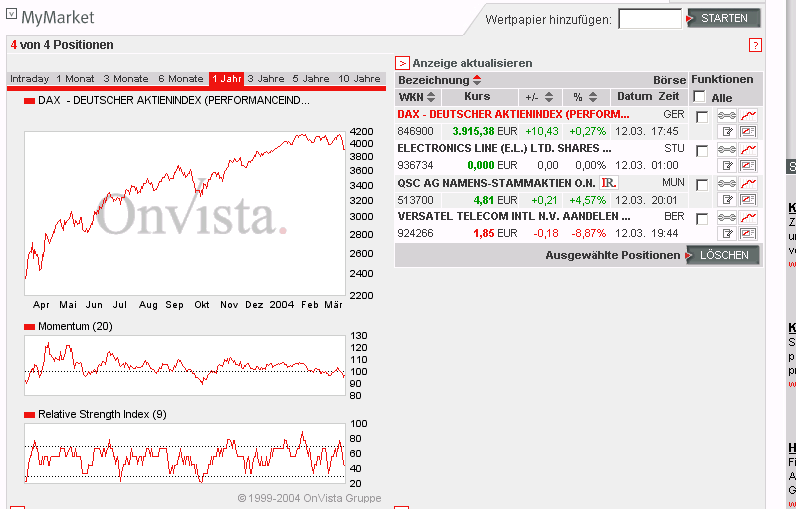Click edit note icon for QSC AG row
The image size is (796, 509).
click(x=727, y=199)
